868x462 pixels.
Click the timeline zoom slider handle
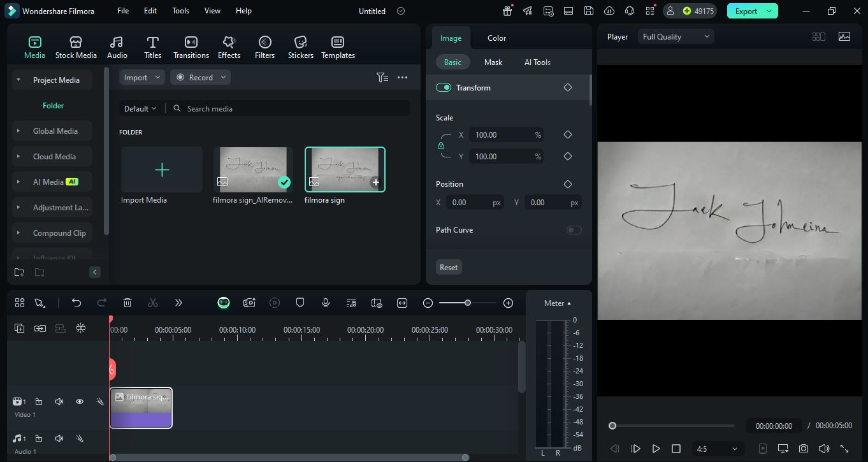click(x=468, y=303)
